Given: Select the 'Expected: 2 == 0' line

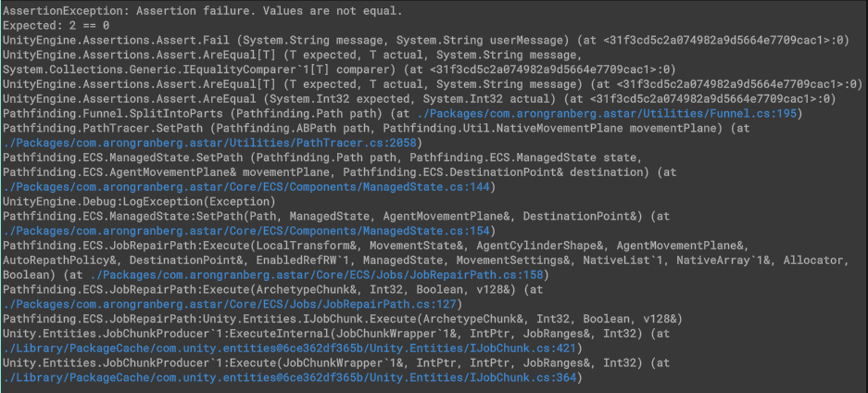Looking at the screenshot, I should point(56,25).
